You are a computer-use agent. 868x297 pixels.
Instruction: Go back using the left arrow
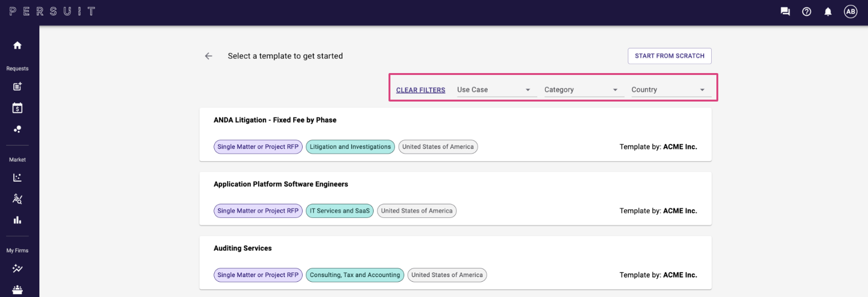(208, 56)
